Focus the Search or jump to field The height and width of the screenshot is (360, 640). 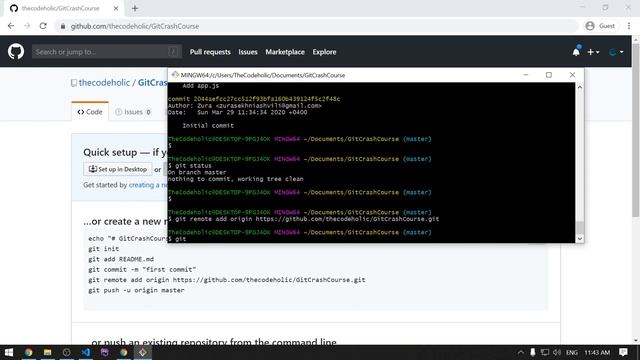click(x=107, y=52)
